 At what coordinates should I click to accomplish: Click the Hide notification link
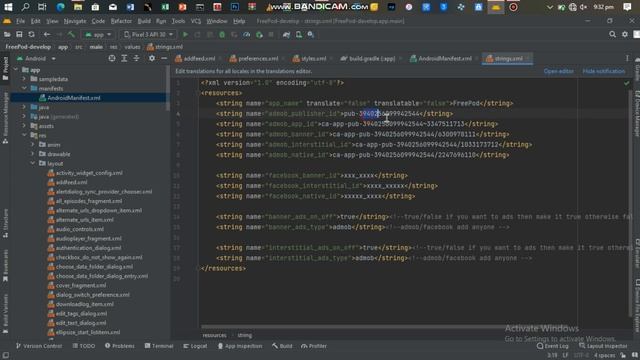point(603,71)
